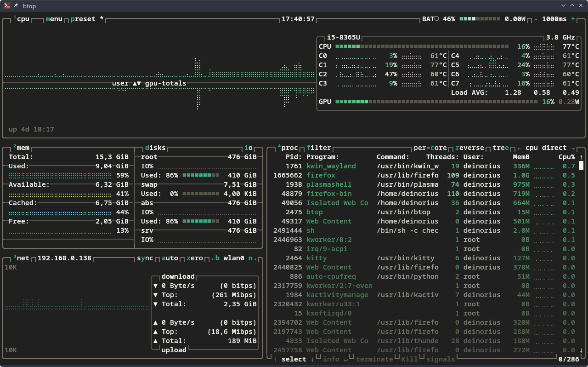588x367 pixels.
Task: Cycle the preset option in cpu box
Action: pos(83,19)
